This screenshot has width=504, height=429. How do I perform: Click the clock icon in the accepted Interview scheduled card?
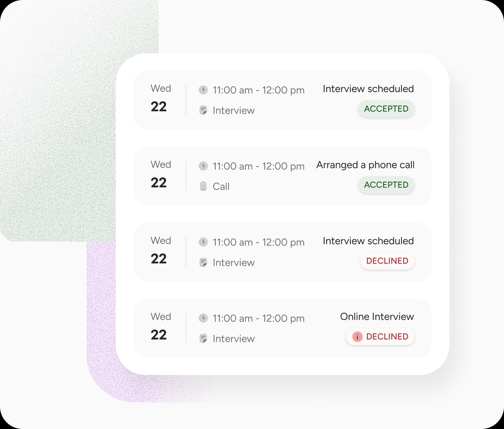tap(203, 90)
